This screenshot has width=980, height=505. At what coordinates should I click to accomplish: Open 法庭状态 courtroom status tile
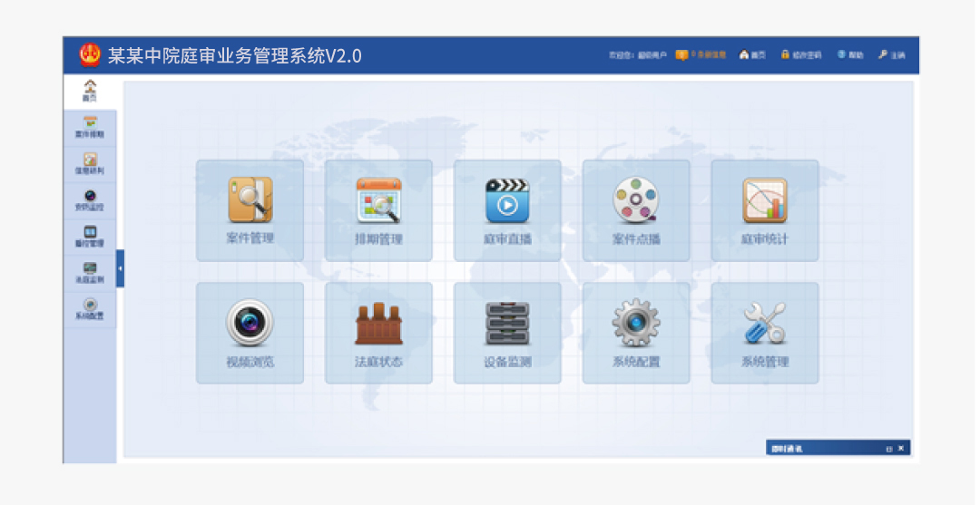click(x=378, y=332)
